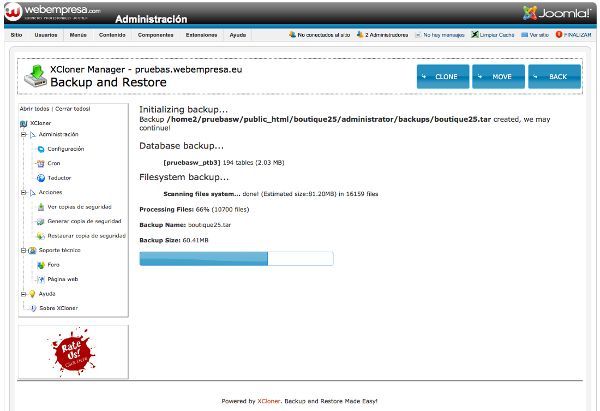Click the backup progress bar
This screenshot has height=411, width=600.
(x=236, y=259)
